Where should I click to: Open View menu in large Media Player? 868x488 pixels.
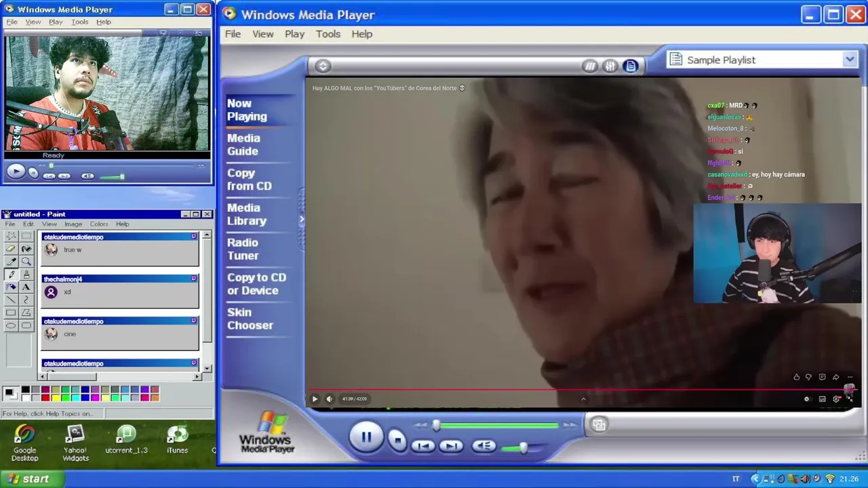pyautogui.click(x=263, y=34)
